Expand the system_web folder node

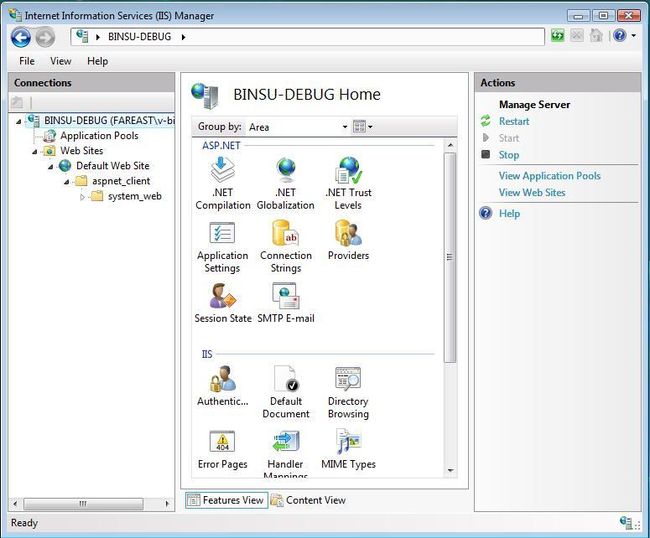pos(82,197)
